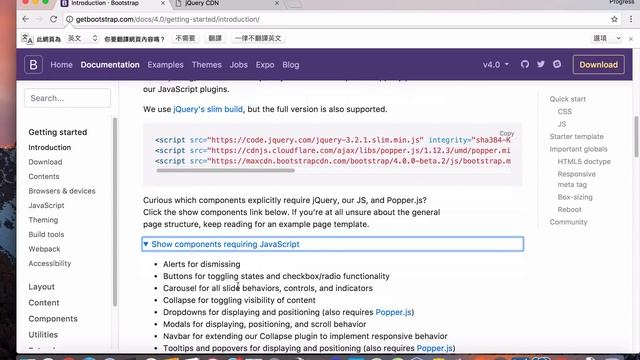Open the GitHub icon link
Image resolution: width=640 pixels, height=360 pixels.
(525, 64)
